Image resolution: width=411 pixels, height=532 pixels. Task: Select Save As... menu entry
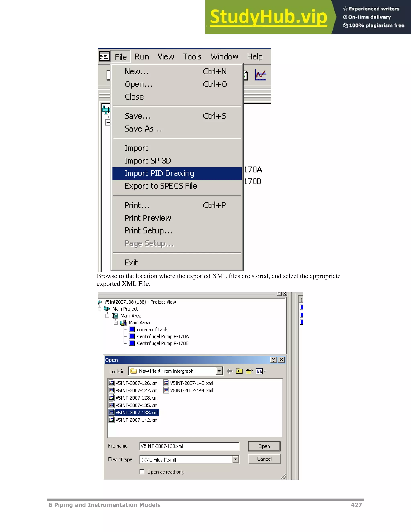(x=177, y=129)
